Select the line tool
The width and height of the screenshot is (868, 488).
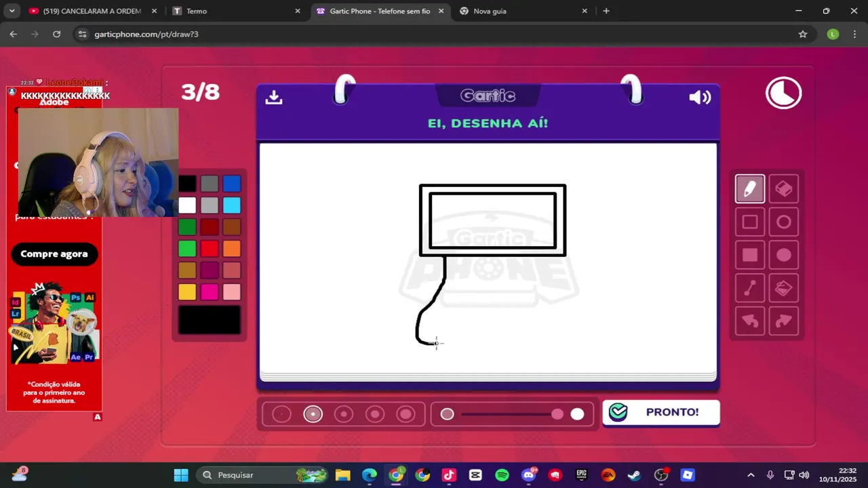[x=750, y=289]
